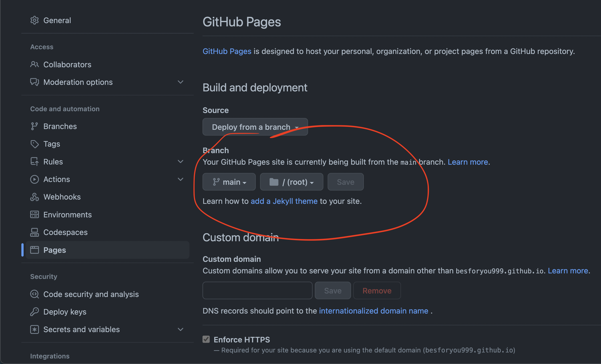Click the Tags label icon
Image resolution: width=601 pixels, height=364 pixels.
pos(34,144)
